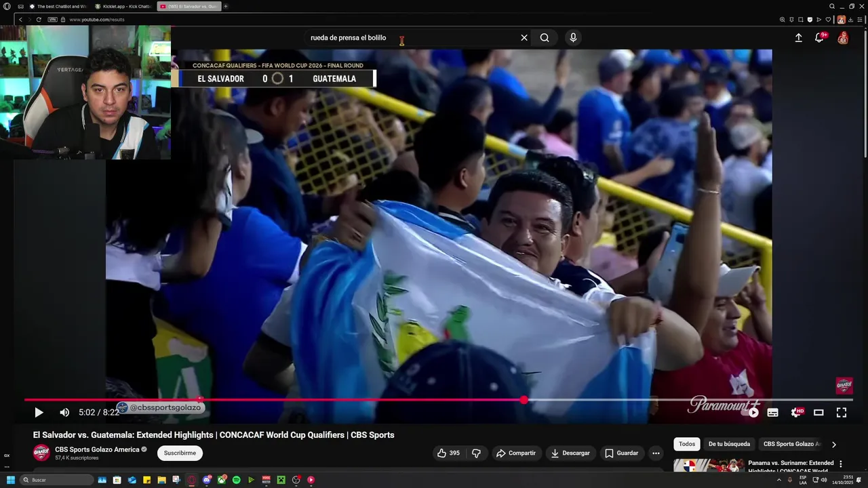Screen dimensions: 868x488
Task: Click the youtube.com address bar URL
Action: pos(97,20)
